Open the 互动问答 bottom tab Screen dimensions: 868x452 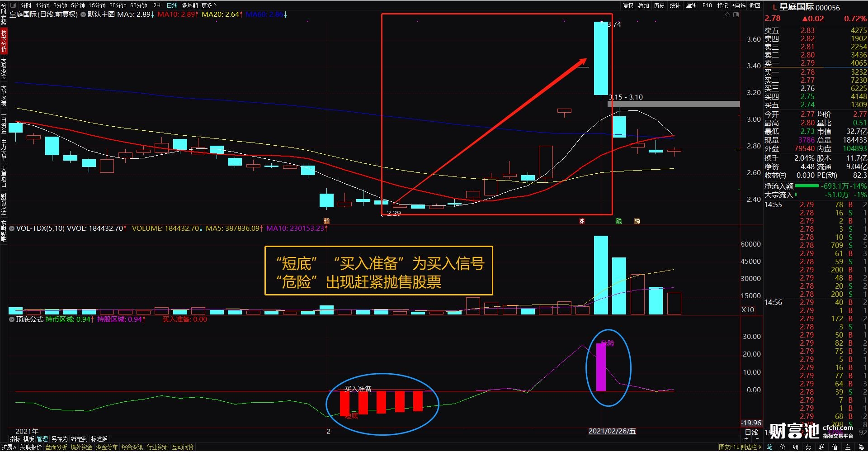coord(183,447)
